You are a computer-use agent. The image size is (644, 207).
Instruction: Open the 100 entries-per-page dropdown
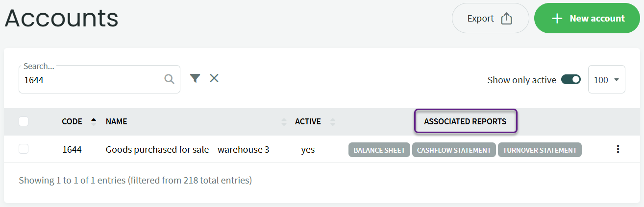coord(606,79)
